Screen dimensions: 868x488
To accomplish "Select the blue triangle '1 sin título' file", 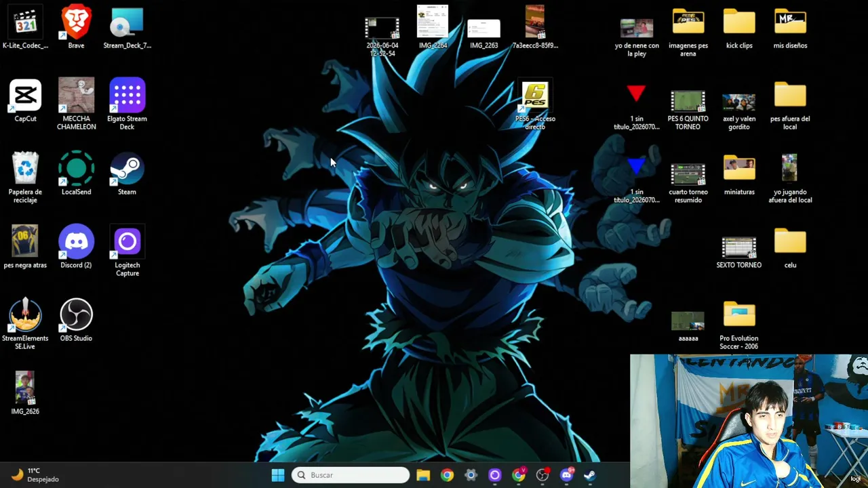I will pyautogui.click(x=637, y=180).
